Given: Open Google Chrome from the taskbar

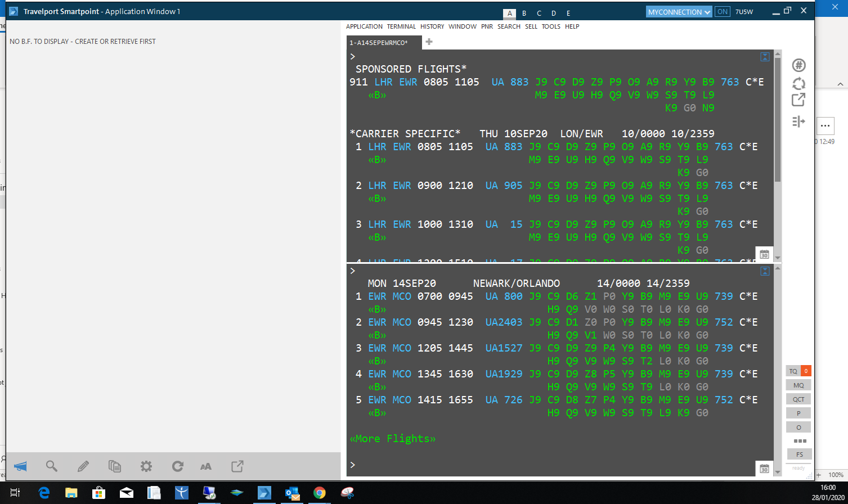Looking at the screenshot, I should (319, 493).
